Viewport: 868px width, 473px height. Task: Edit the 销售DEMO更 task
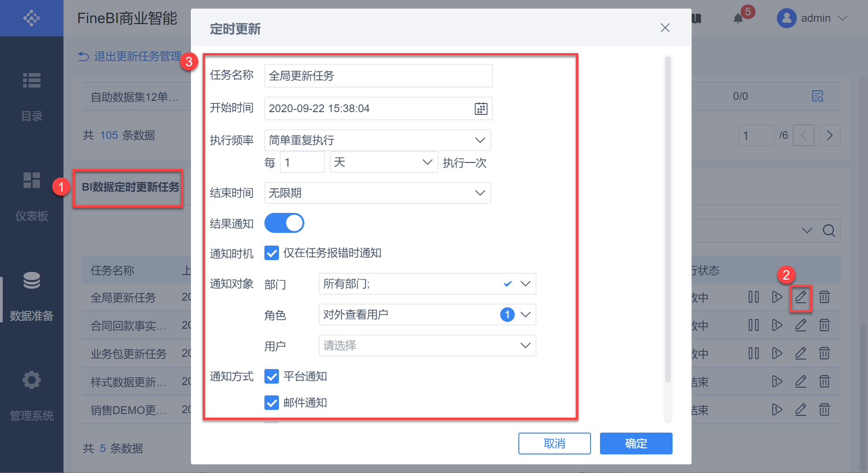point(801,410)
